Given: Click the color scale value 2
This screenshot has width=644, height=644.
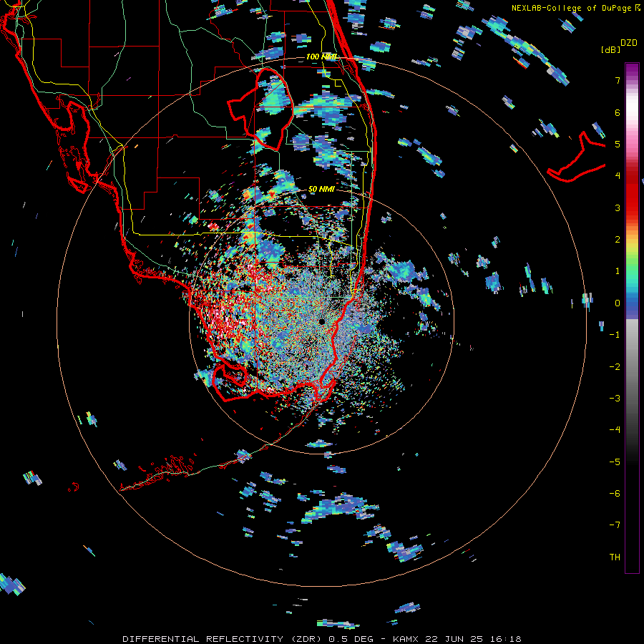Looking at the screenshot, I should [x=618, y=240].
